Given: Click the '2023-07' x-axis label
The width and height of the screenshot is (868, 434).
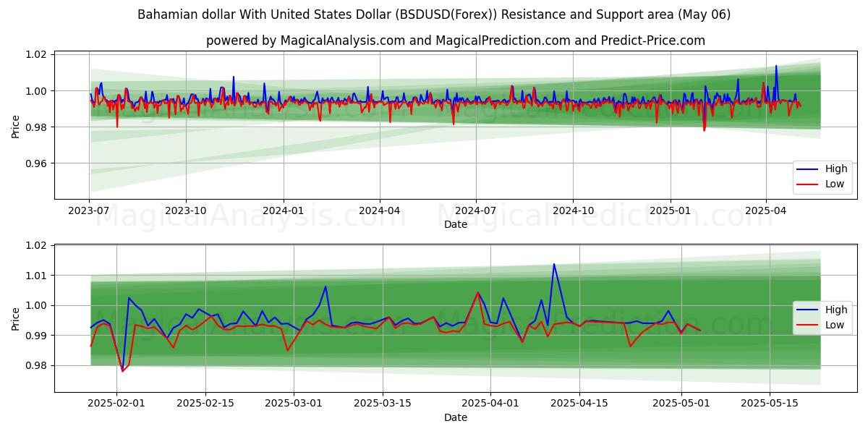Looking at the screenshot, I should pyautogui.click(x=89, y=210).
